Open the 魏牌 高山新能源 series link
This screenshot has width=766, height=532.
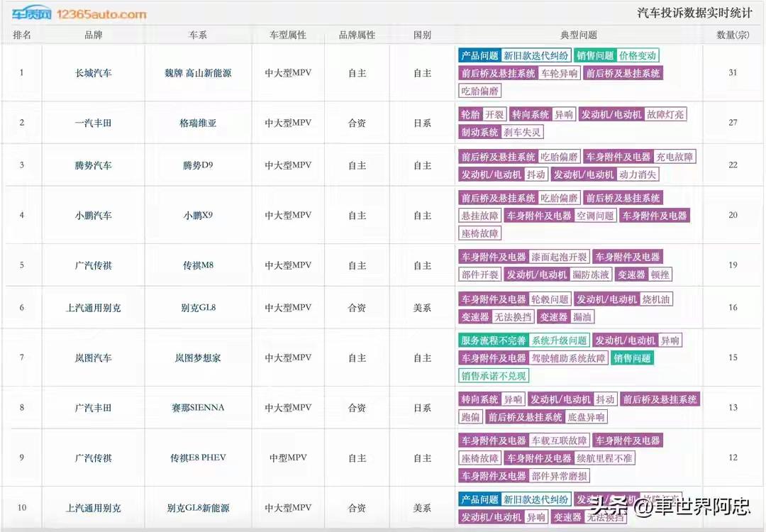coord(198,73)
